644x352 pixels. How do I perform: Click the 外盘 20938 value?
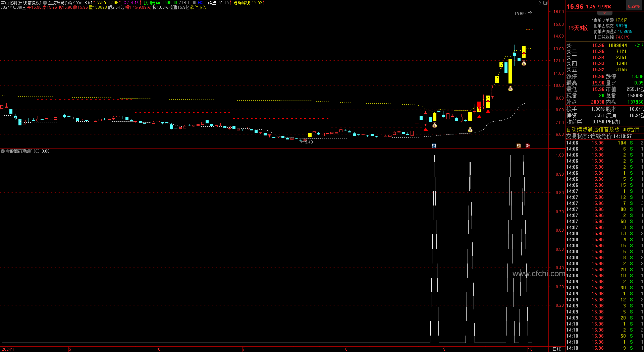(597, 102)
